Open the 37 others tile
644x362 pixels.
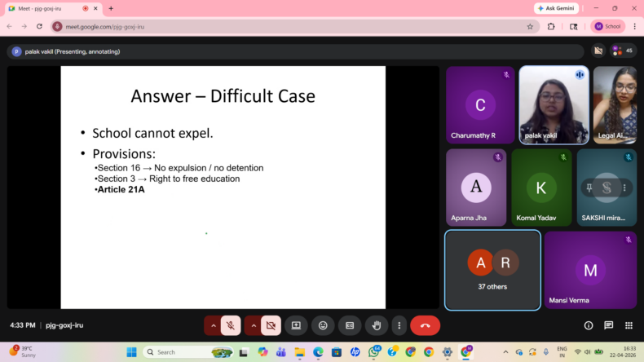point(492,270)
